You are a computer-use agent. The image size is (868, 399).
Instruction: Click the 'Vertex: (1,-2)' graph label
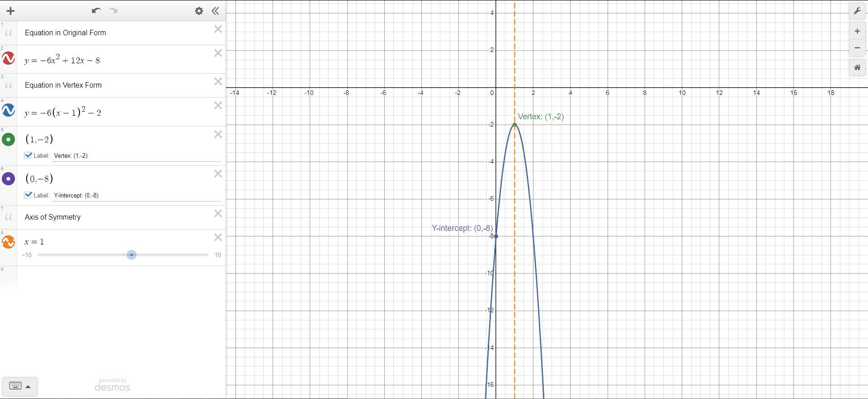(x=541, y=117)
